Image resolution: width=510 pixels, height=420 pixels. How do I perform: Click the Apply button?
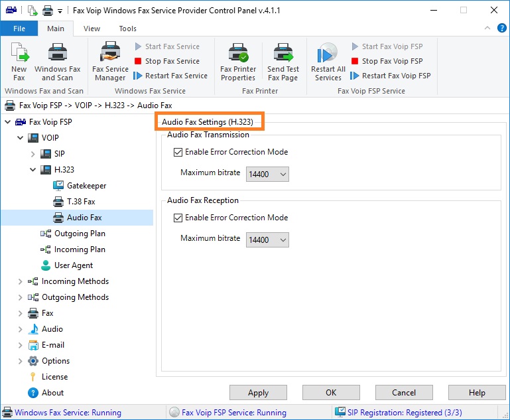[258, 393]
